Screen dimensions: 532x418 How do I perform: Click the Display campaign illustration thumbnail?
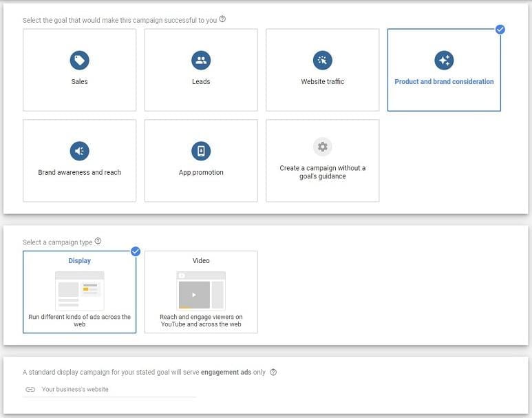(x=79, y=291)
